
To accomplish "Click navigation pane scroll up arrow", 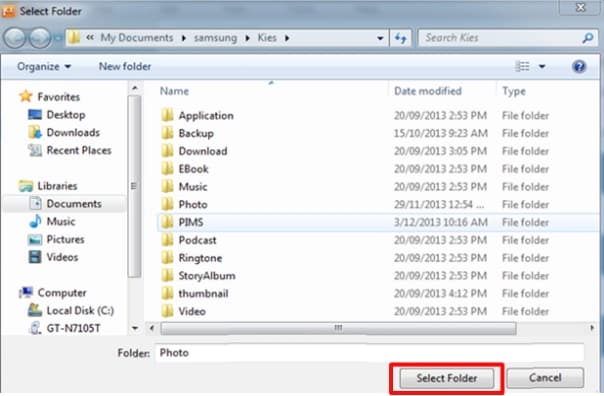I will click(x=135, y=88).
